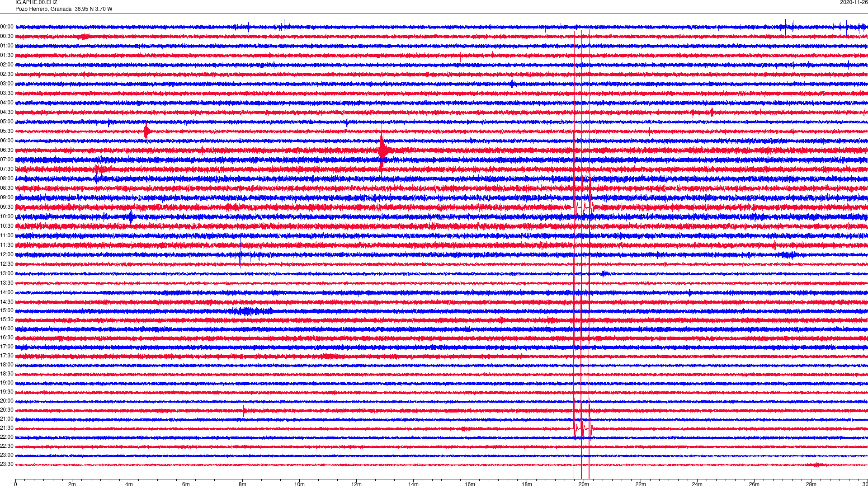Select the 14:30 trace time label
The height and width of the screenshot is (488, 868).
tap(7, 302)
